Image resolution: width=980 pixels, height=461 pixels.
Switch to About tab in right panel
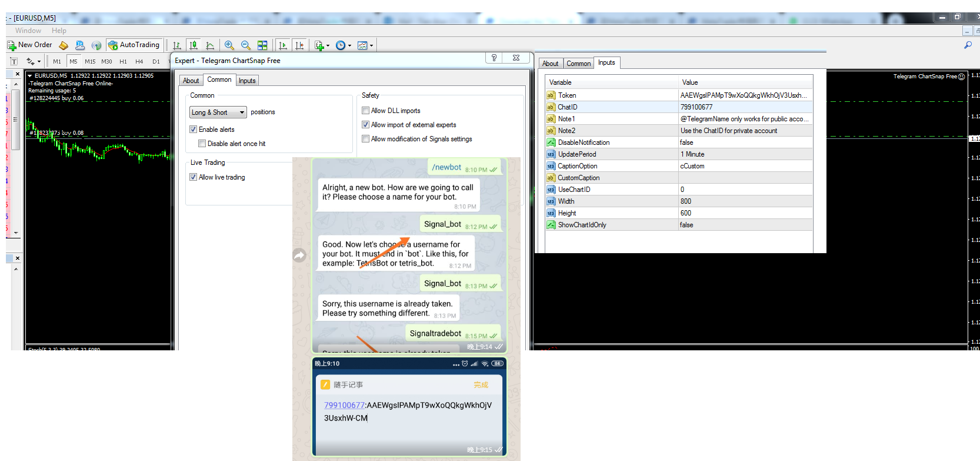550,64
